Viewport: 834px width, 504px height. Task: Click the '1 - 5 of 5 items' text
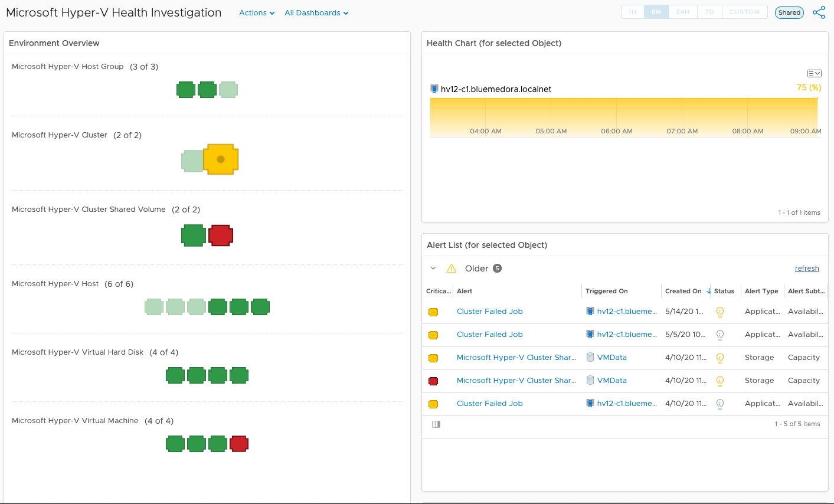tap(797, 424)
